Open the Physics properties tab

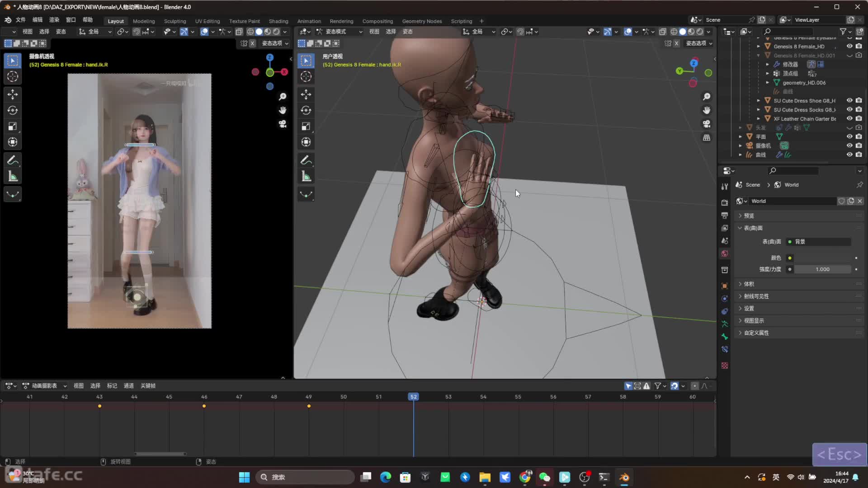click(x=725, y=299)
